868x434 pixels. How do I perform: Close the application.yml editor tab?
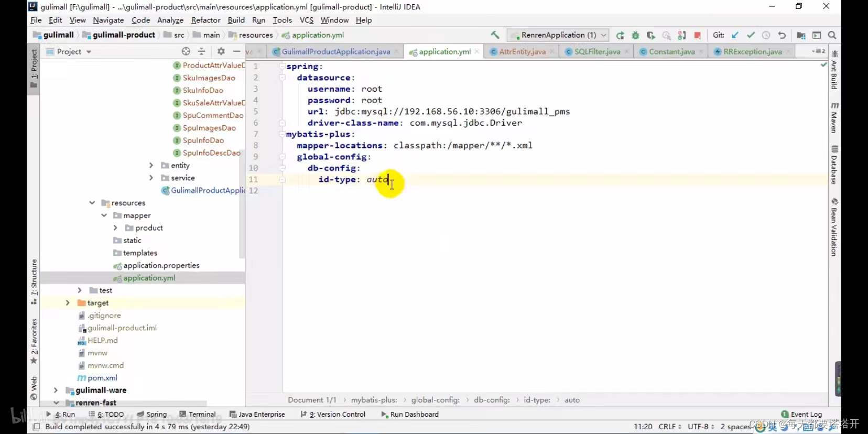(x=476, y=51)
